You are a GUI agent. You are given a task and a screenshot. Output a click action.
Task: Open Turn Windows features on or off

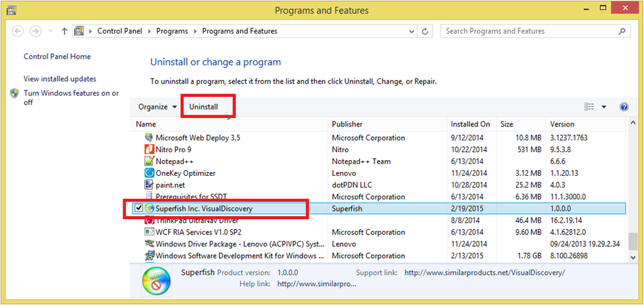[71, 97]
